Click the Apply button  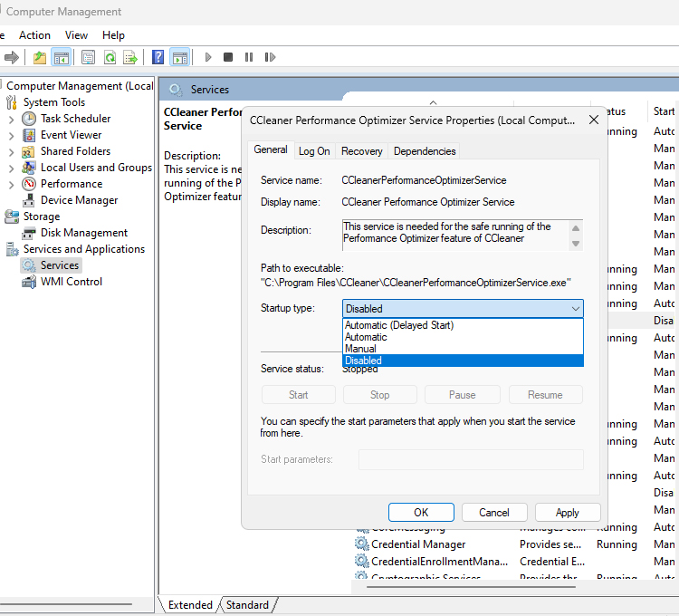point(568,512)
